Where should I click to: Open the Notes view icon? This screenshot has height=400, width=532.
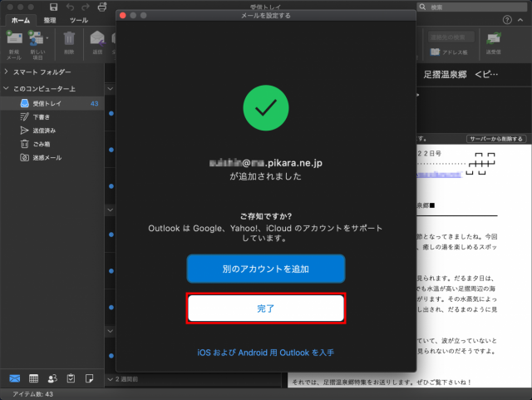[90, 378]
